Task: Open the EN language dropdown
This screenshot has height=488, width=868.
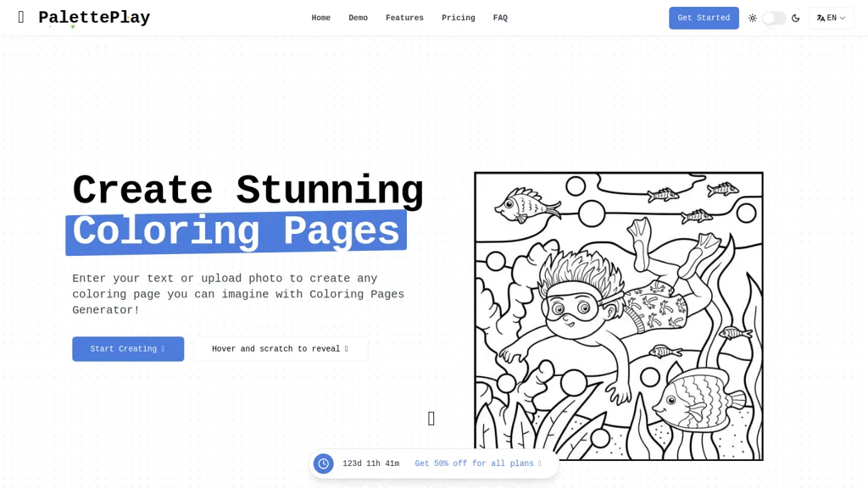Action: (x=832, y=18)
